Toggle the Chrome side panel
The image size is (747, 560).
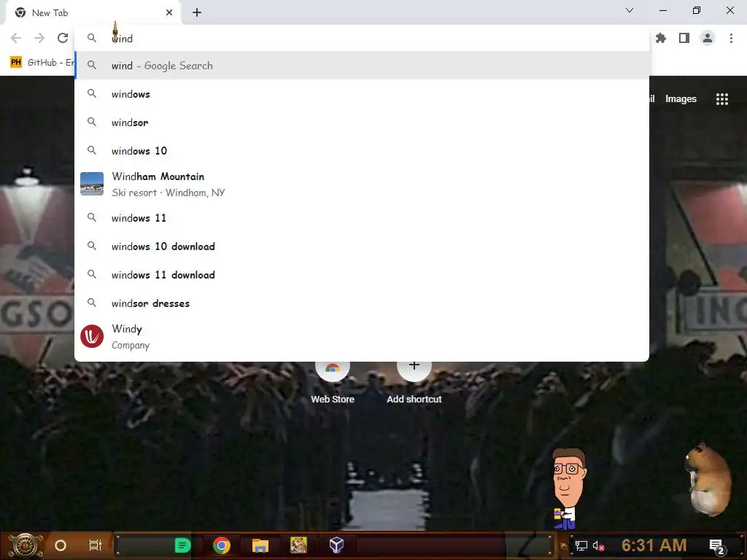[x=684, y=38]
